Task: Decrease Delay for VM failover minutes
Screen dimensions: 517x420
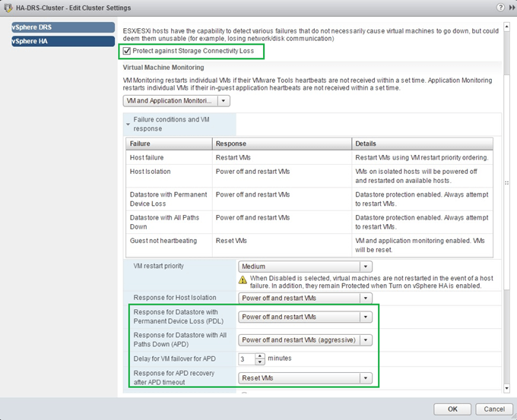Action: point(260,362)
